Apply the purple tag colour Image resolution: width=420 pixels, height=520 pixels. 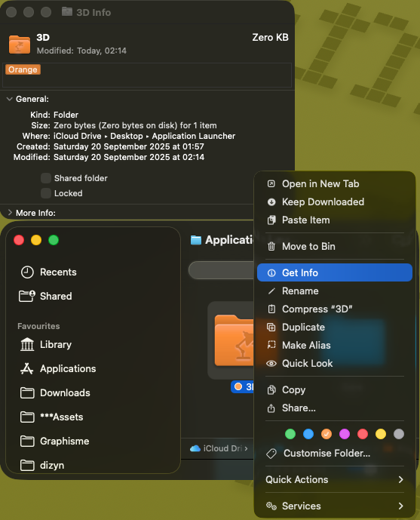[x=345, y=434]
